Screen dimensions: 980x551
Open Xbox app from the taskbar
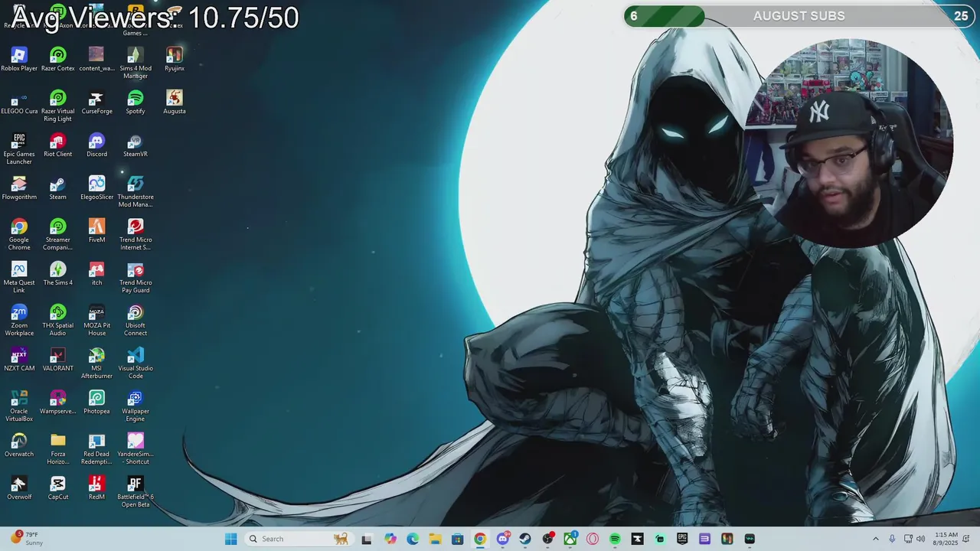570,539
